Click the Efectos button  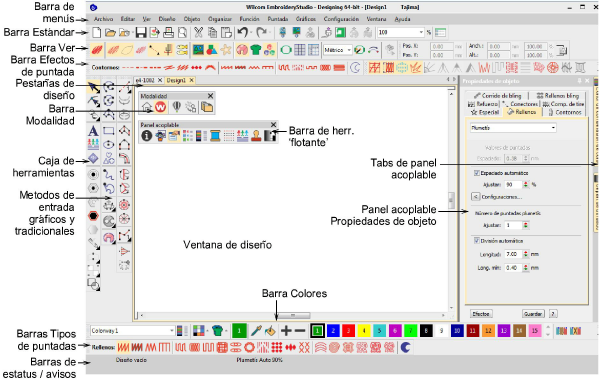point(481,314)
